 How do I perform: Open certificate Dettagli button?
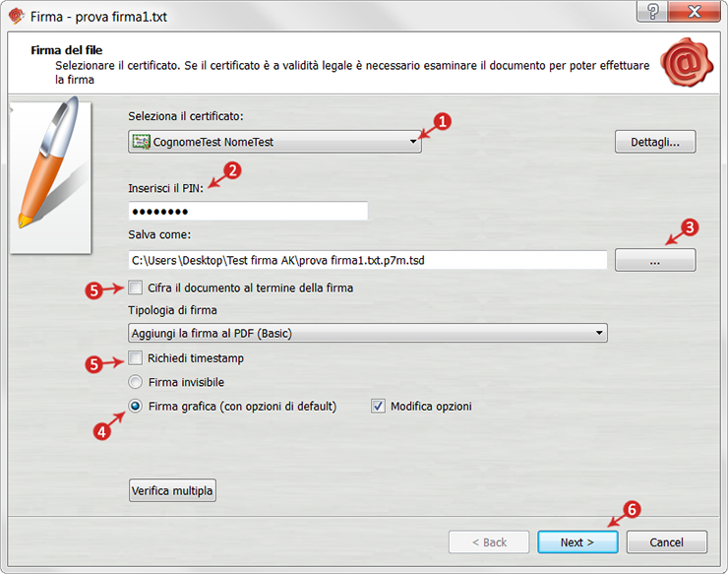[x=655, y=142]
